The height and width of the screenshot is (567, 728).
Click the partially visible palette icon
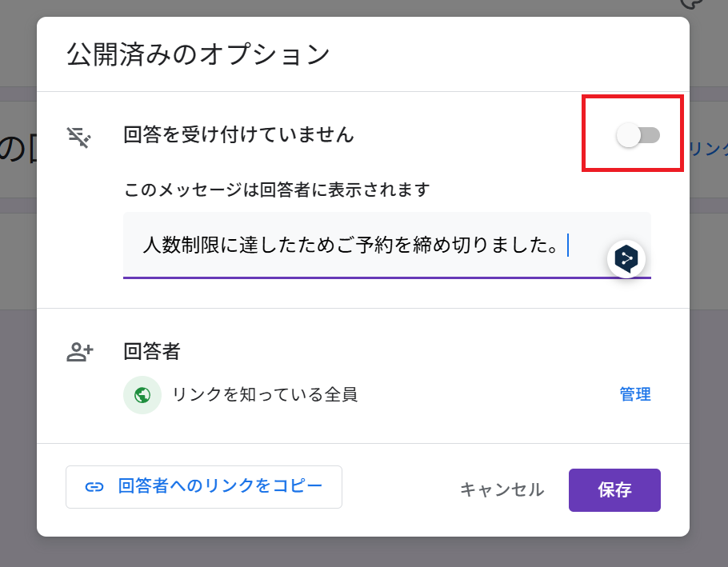pos(693,4)
